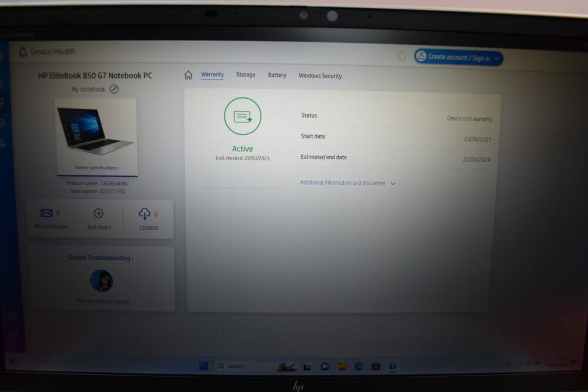This screenshot has width=588, height=392.
Task: Click the Add device label
Action: pos(99,227)
